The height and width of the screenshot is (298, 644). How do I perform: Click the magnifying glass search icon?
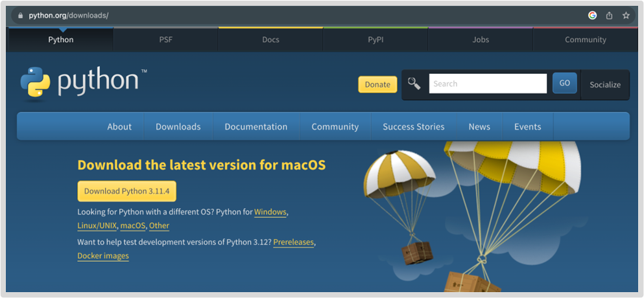click(x=414, y=84)
